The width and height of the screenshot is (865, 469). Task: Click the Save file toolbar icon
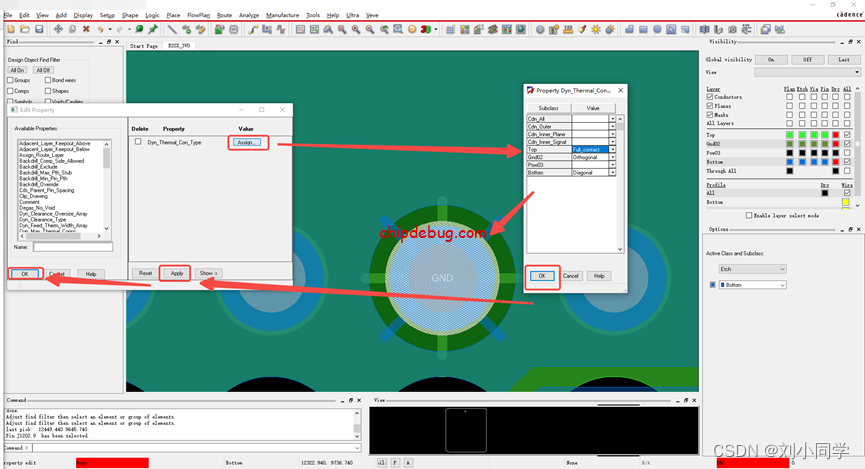39,30
